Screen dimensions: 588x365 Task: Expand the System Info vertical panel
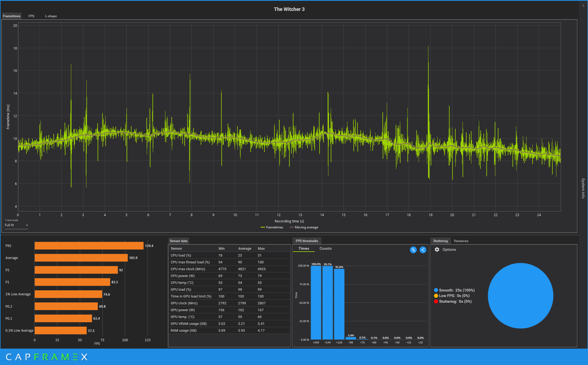click(583, 188)
